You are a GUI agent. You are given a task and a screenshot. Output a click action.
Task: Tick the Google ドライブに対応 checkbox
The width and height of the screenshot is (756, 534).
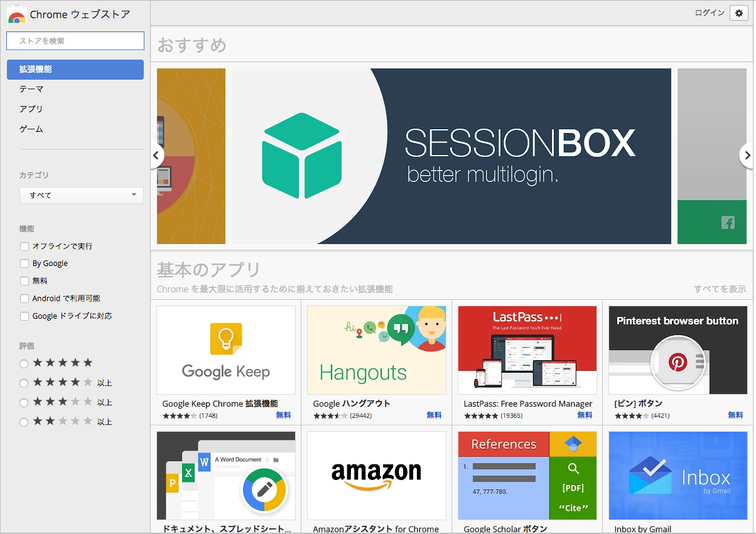click(x=24, y=316)
